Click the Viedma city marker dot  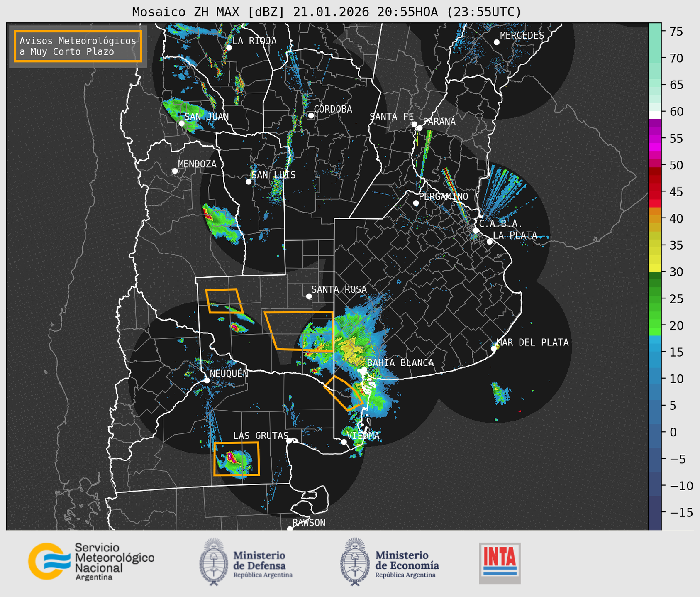coord(344,442)
